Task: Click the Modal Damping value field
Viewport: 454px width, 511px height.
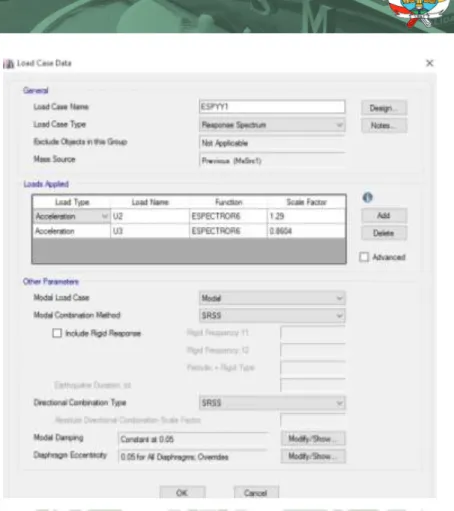Action: pyautogui.click(x=193, y=439)
